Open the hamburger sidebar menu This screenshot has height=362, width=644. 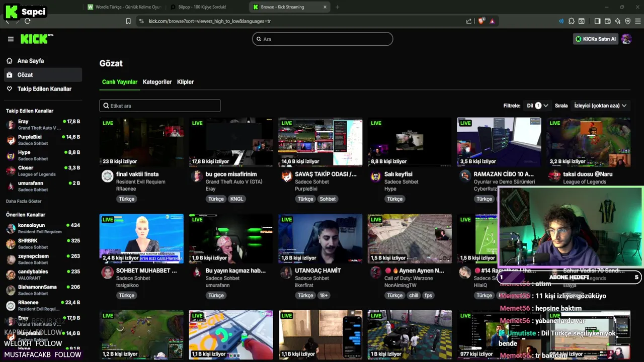(11, 39)
